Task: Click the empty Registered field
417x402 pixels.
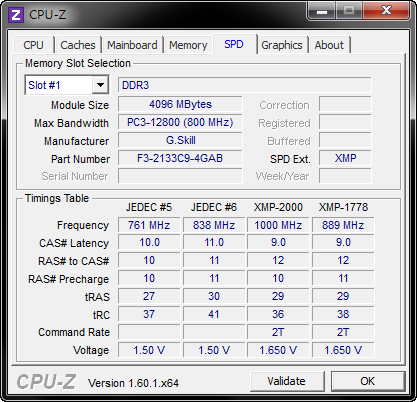Action: 345,122
